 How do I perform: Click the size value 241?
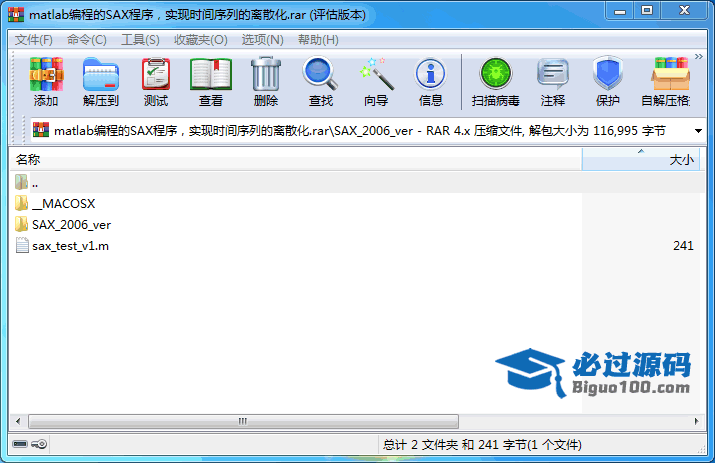683,246
